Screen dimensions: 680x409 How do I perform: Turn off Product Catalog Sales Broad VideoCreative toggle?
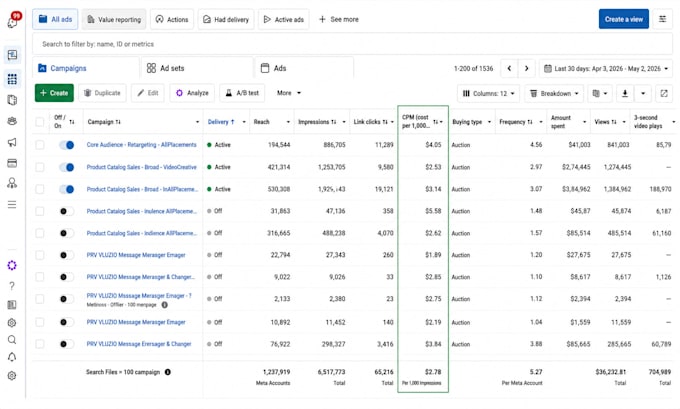coord(67,167)
